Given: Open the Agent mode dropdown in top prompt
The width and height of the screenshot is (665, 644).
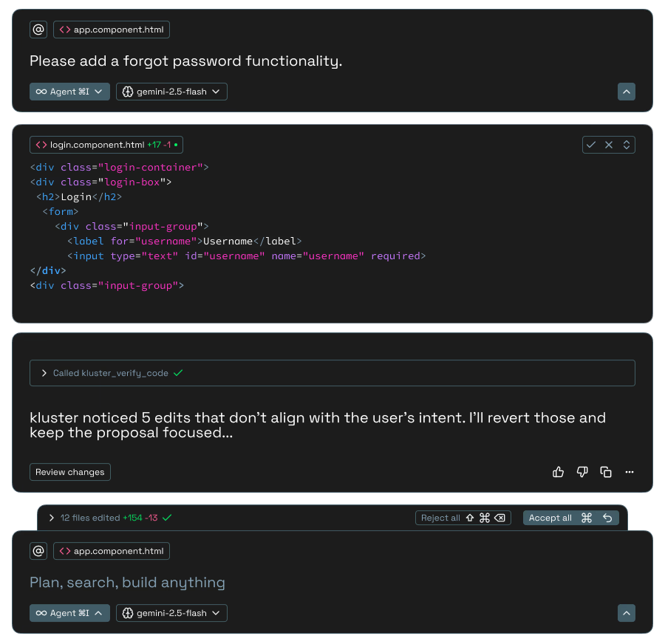Looking at the screenshot, I should point(69,92).
